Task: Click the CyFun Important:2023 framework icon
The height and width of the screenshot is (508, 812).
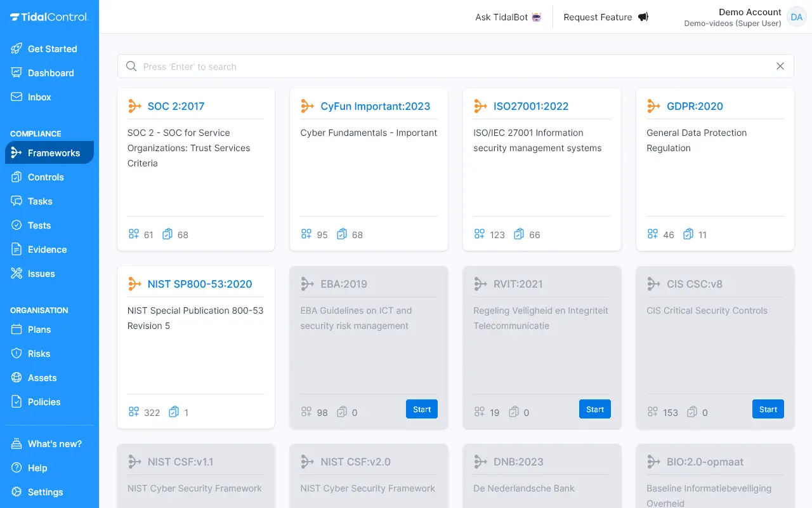Action: pyautogui.click(x=308, y=106)
